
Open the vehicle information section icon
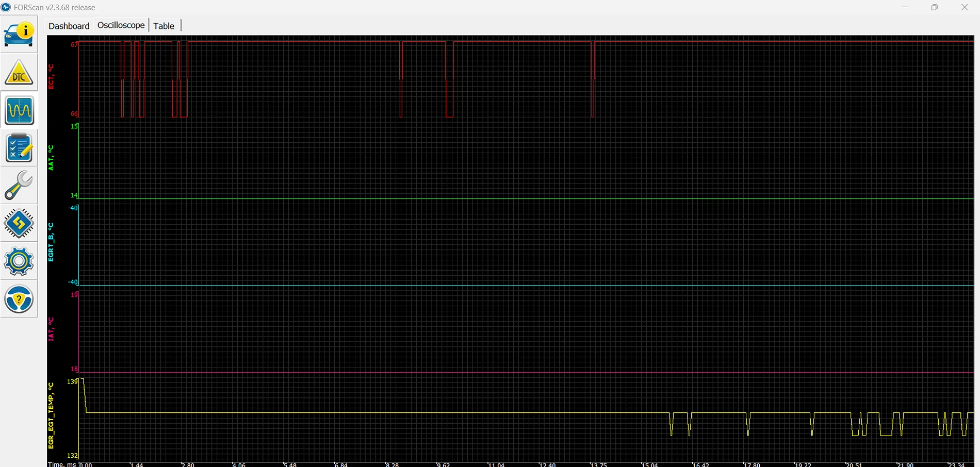point(19,35)
